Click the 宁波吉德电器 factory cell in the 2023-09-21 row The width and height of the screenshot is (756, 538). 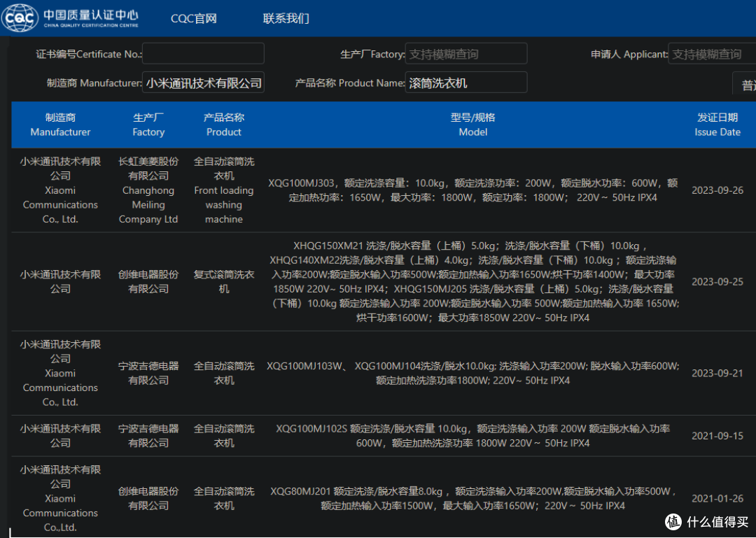[x=148, y=373]
